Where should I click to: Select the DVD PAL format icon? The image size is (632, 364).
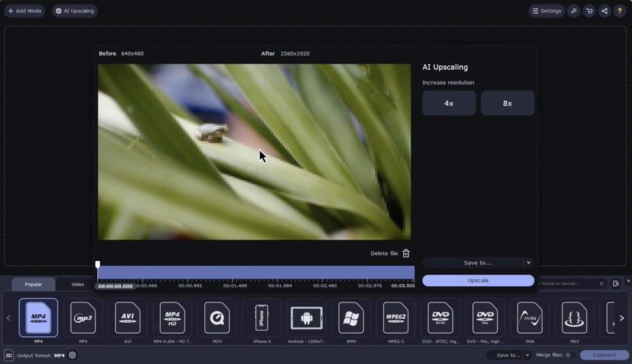pyautogui.click(x=485, y=318)
